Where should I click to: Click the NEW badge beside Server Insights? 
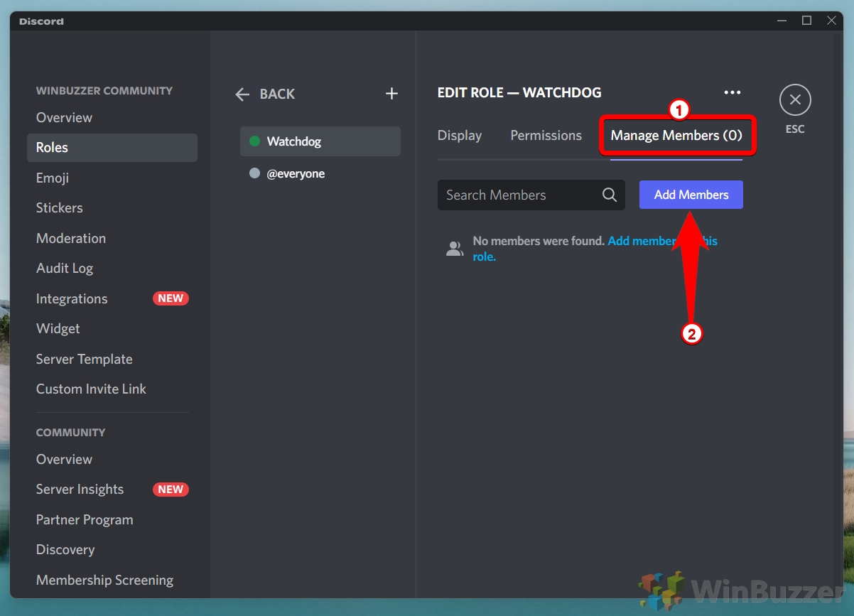click(171, 489)
